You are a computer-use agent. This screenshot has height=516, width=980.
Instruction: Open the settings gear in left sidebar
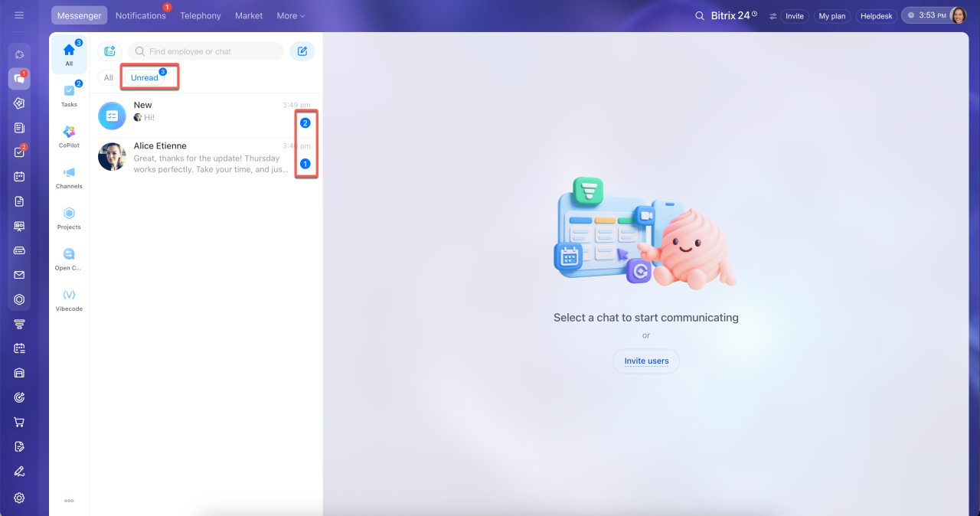click(x=19, y=498)
